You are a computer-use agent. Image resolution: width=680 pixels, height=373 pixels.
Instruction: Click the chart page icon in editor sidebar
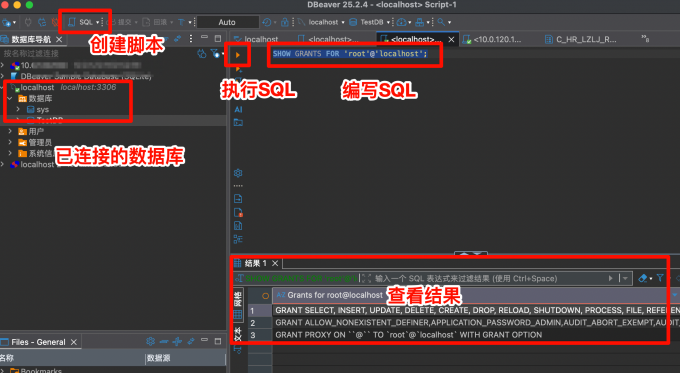point(238,226)
